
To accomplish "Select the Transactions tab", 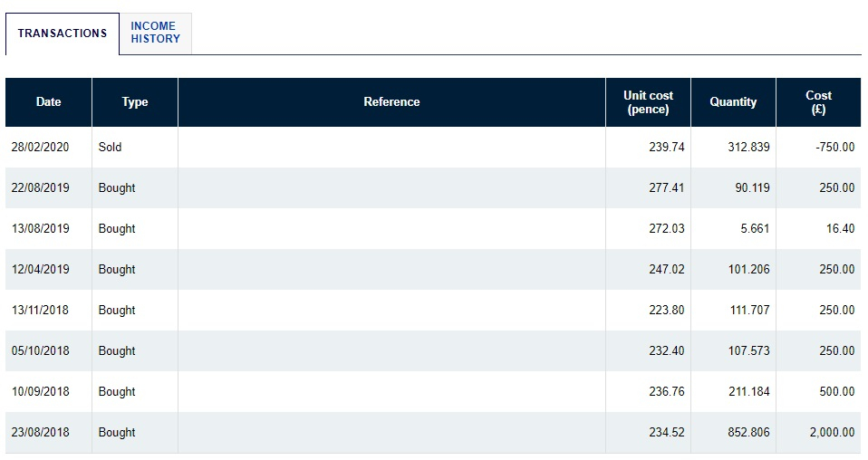I will pyautogui.click(x=63, y=34).
